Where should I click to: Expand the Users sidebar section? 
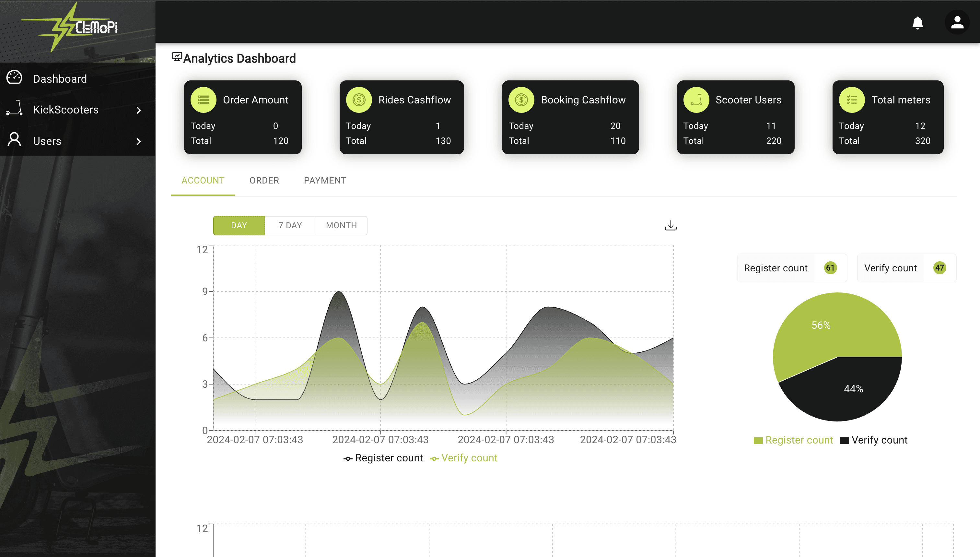tap(47, 141)
